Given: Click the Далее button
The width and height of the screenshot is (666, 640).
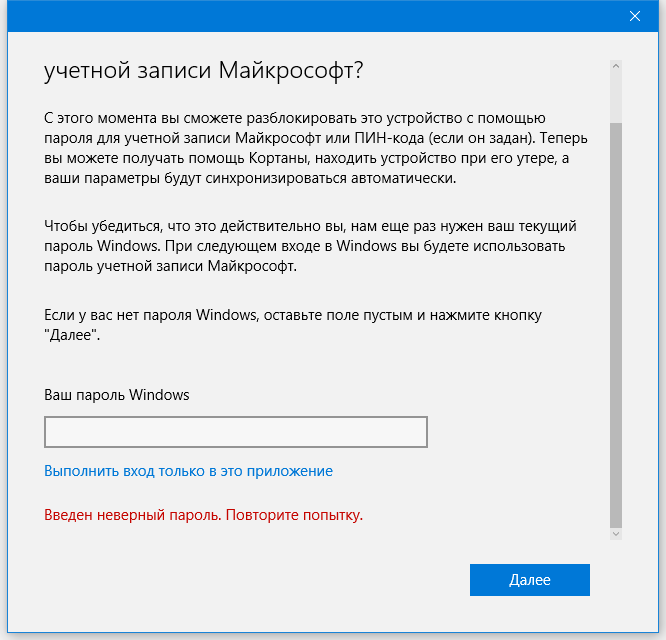Looking at the screenshot, I should pyautogui.click(x=530, y=580).
